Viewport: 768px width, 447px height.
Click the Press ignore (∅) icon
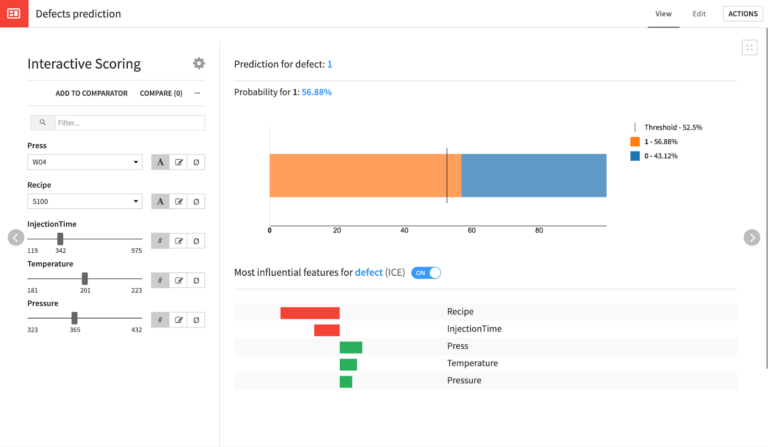[x=196, y=162]
